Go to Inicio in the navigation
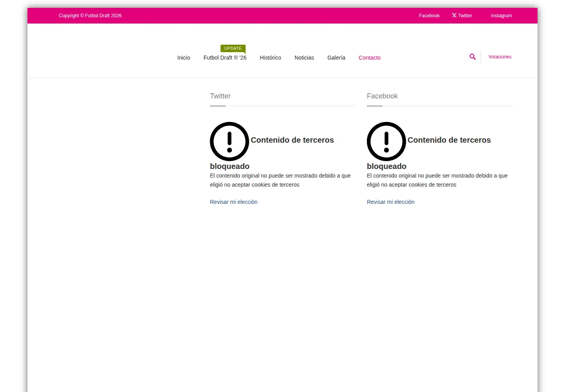Screen dimensions: 565x392 click(184, 58)
